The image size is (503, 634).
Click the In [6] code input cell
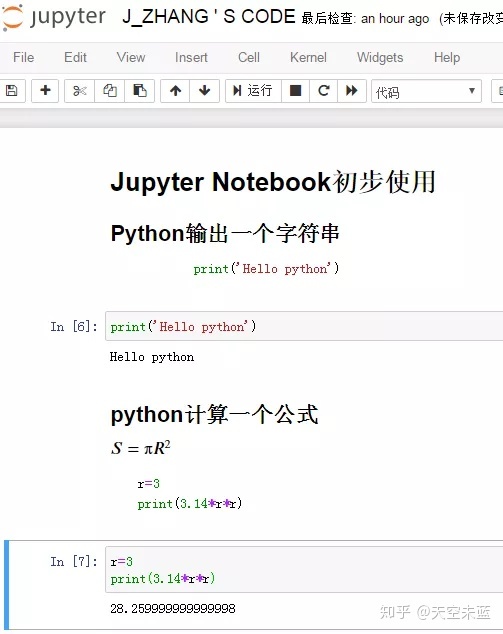tap(304, 326)
